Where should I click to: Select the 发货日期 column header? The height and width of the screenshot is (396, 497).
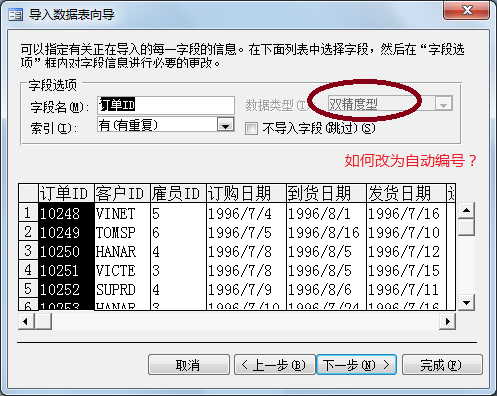tap(406, 193)
